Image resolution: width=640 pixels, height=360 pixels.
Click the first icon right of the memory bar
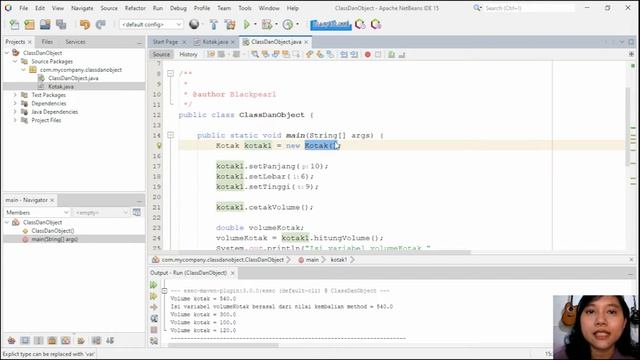pos(360,24)
